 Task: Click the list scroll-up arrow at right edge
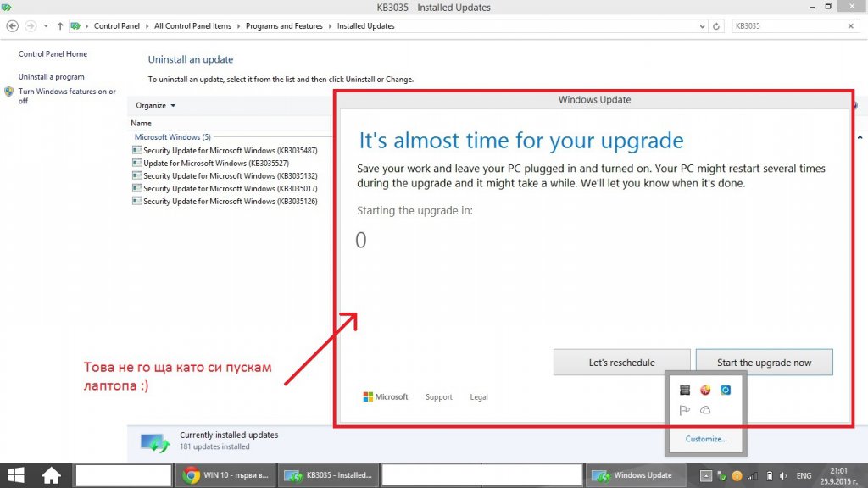[x=860, y=137]
